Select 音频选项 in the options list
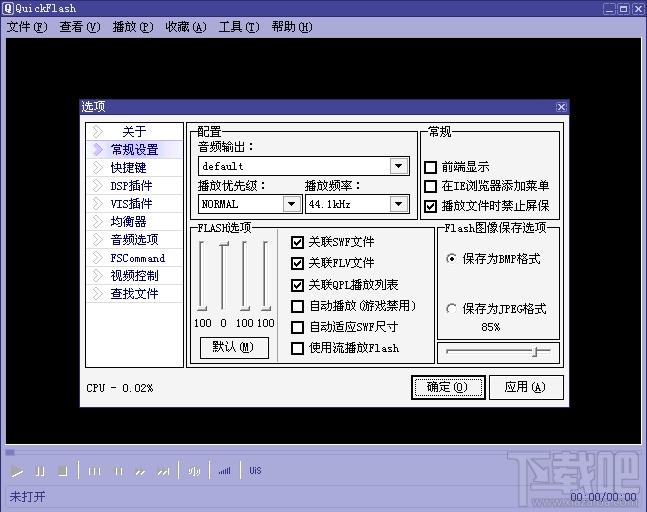647x512 pixels. (x=135, y=240)
